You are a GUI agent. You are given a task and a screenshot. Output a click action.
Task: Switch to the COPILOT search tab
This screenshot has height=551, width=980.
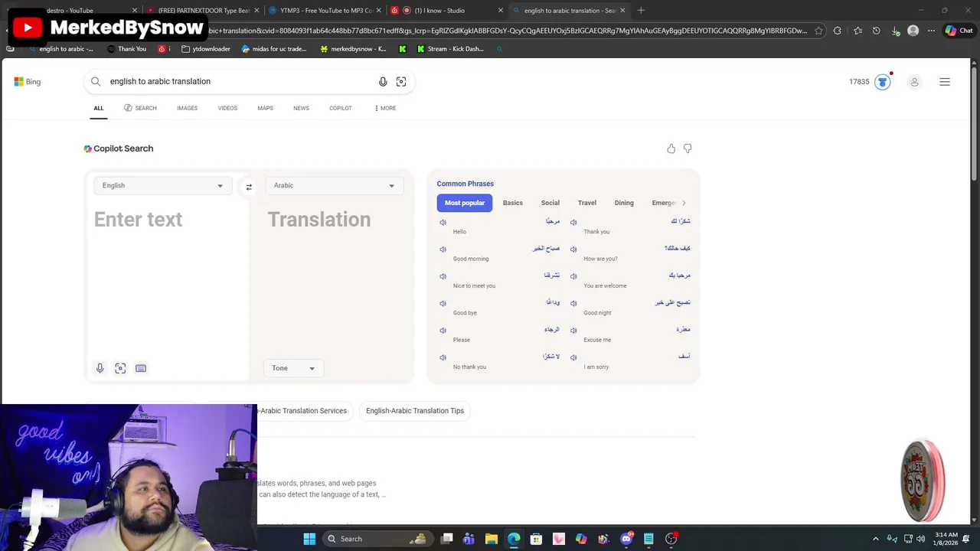coord(341,109)
